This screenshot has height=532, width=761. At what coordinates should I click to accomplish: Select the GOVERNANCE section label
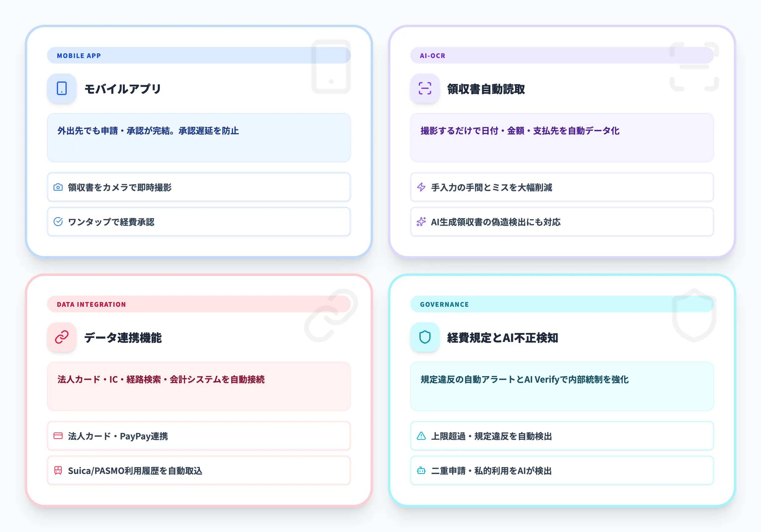(444, 304)
